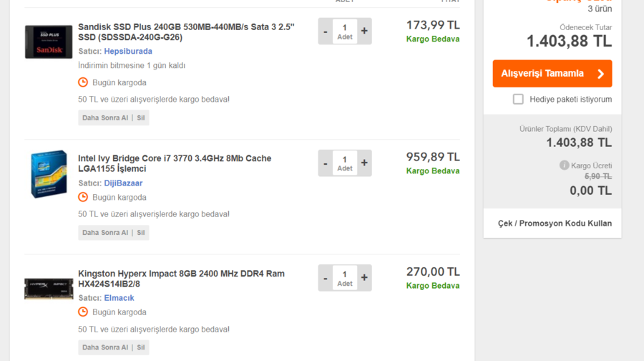Open seller Hepsiburada link
The image size is (644, 361).
click(128, 51)
